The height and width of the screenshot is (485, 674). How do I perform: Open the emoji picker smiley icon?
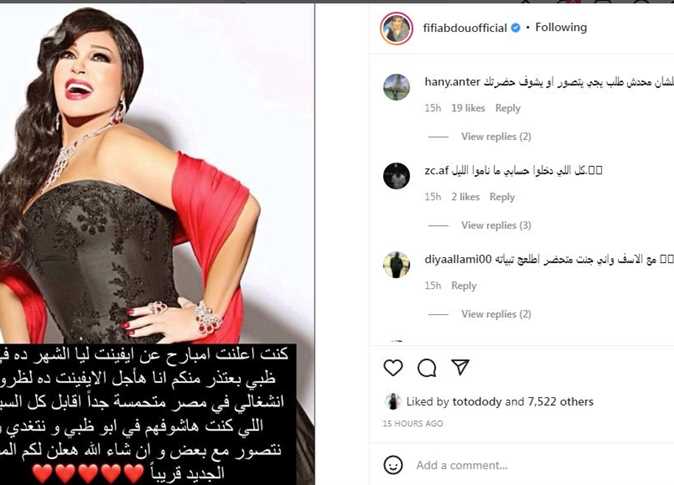393,465
